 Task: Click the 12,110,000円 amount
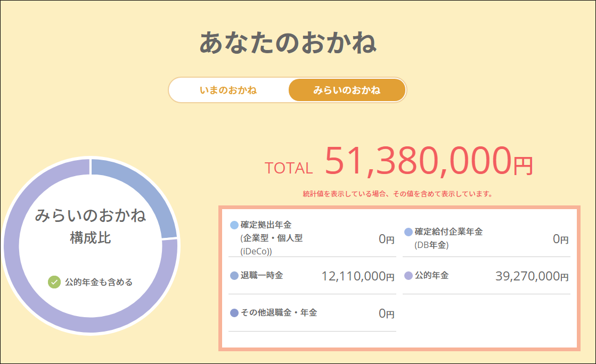coord(357,276)
